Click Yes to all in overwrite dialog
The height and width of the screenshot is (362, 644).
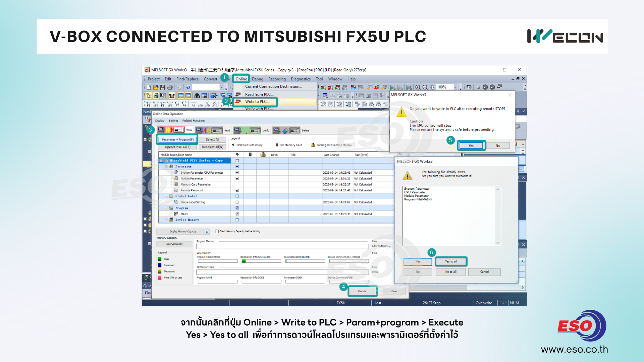(451, 261)
